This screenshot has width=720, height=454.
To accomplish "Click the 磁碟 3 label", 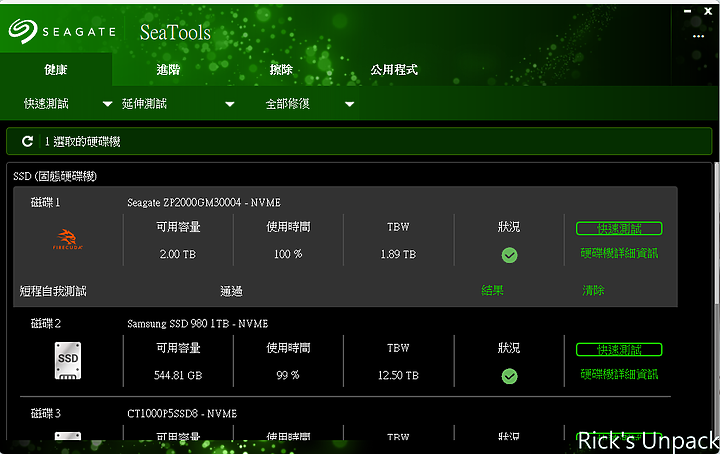I will (45, 414).
